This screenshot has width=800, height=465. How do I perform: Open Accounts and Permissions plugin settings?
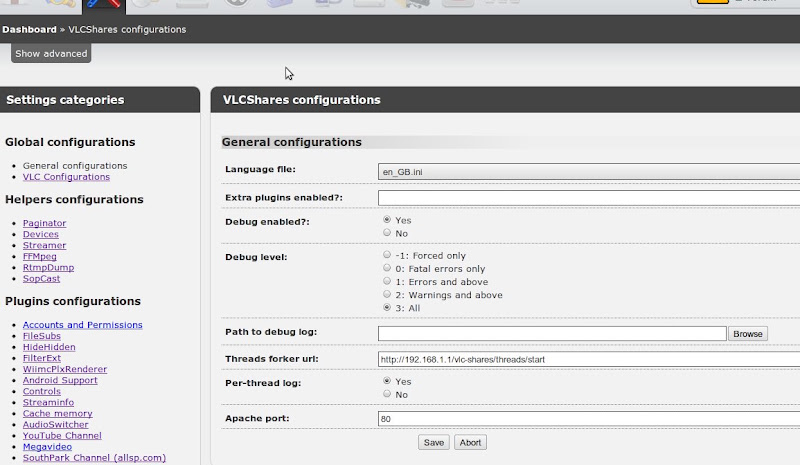[83, 325]
